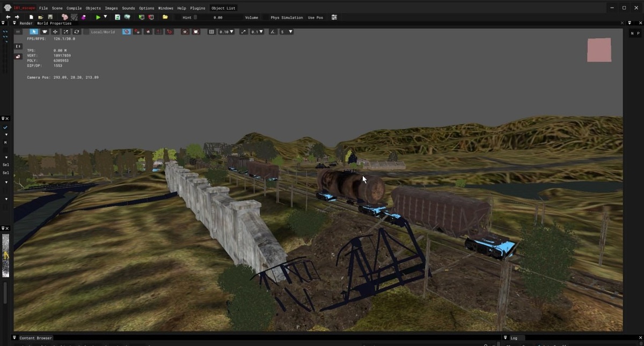The height and width of the screenshot is (346, 644).
Task: Click the green refresh icon
Action: coord(117,17)
